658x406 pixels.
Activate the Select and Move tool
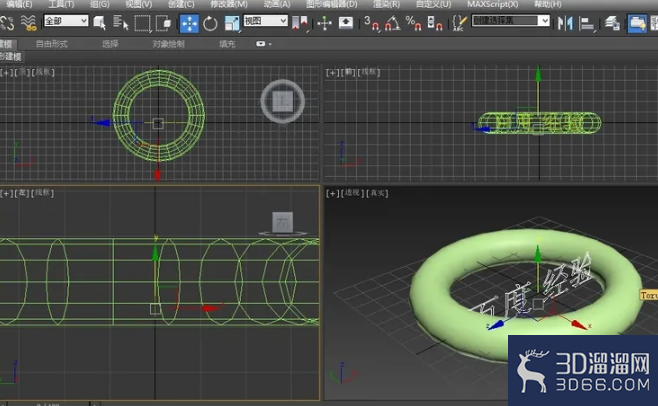[x=189, y=23]
